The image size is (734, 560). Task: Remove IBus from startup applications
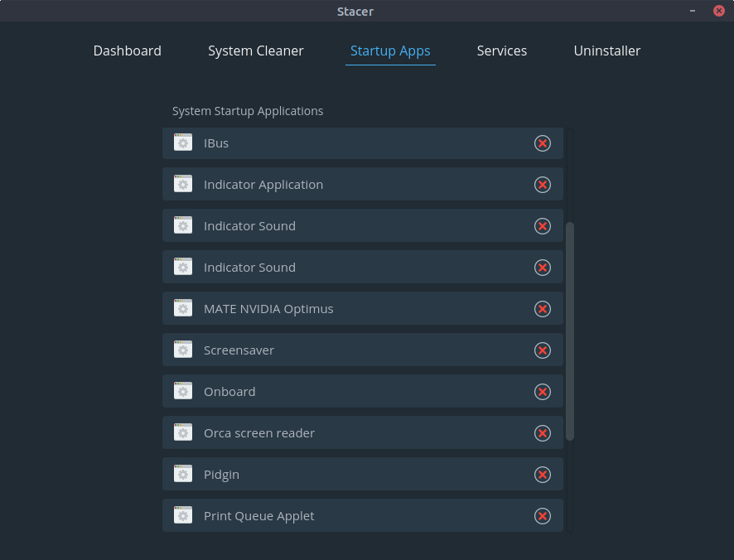(x=542, y=143)
